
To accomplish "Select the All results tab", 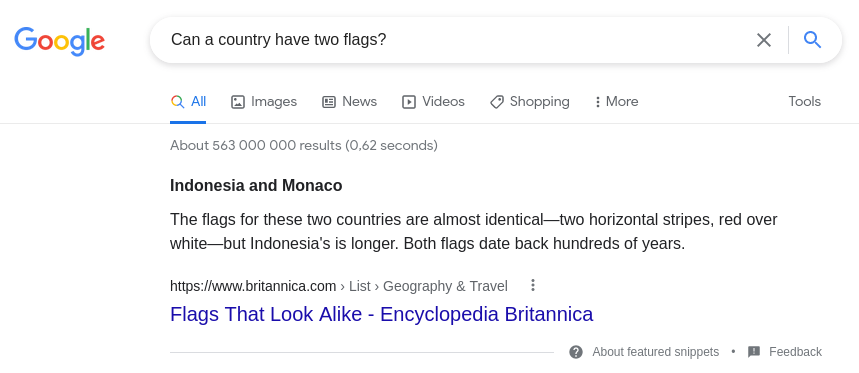I will click(188, 102).
